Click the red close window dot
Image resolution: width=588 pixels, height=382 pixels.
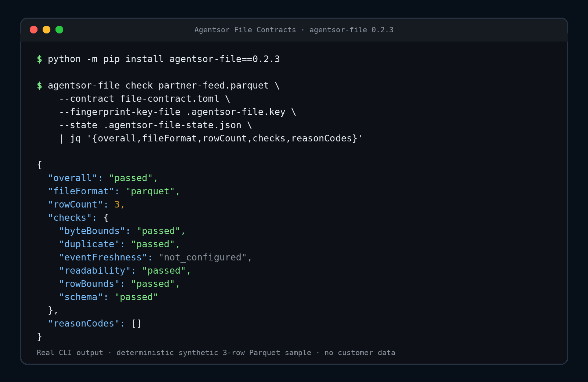tap(34, 30)
